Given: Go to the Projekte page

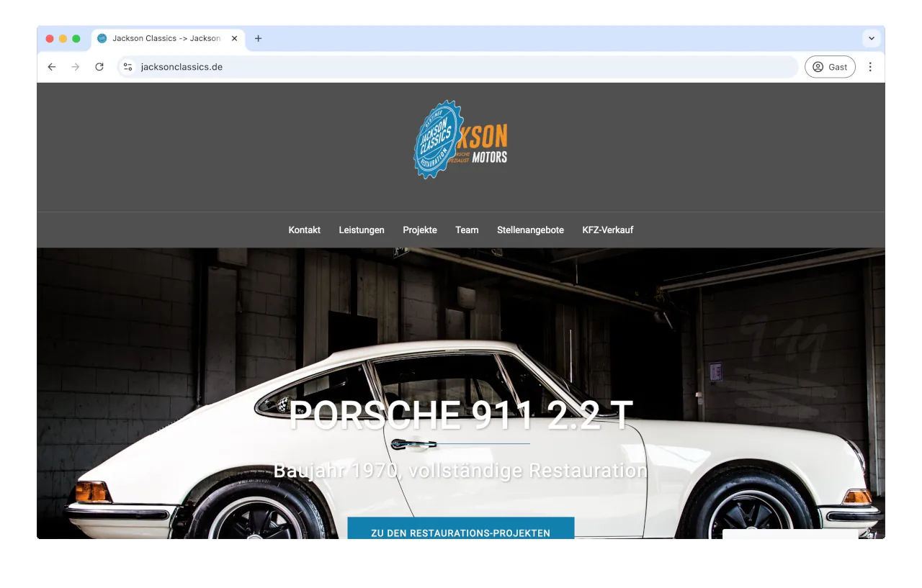Looking at the screenshot, I should click(x=420, y=230).
